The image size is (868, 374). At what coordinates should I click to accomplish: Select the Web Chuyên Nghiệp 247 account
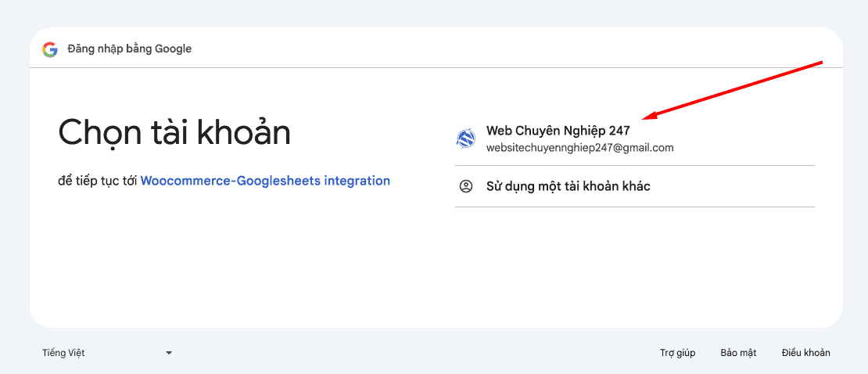pos(634,139)
